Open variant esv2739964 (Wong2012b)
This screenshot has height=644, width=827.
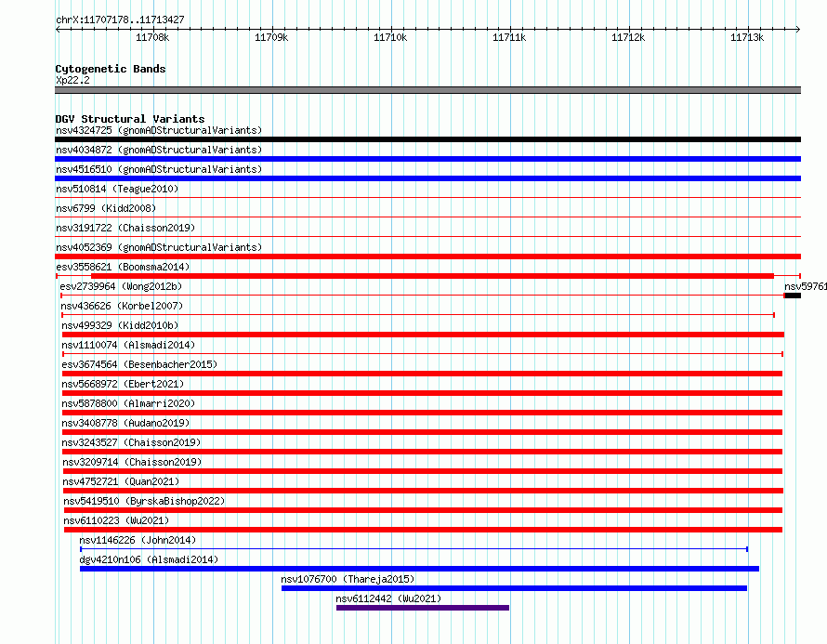tap(121, 286)
